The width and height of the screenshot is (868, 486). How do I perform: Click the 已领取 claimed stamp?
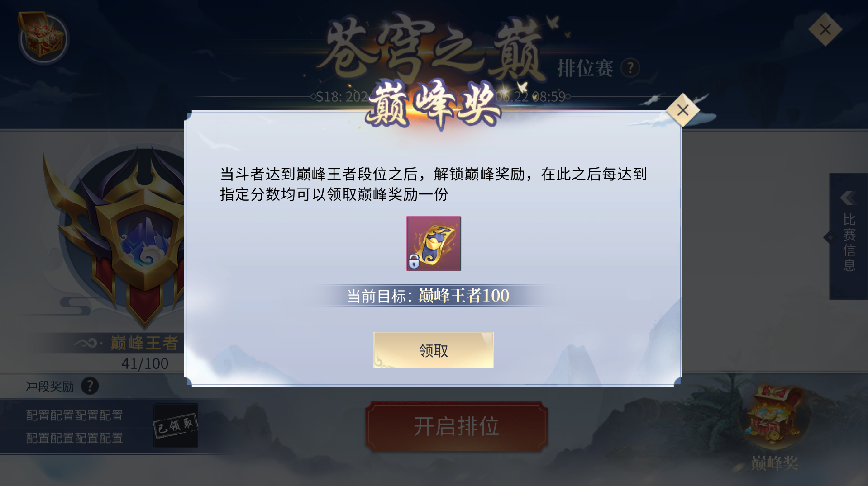click(176, 425)
